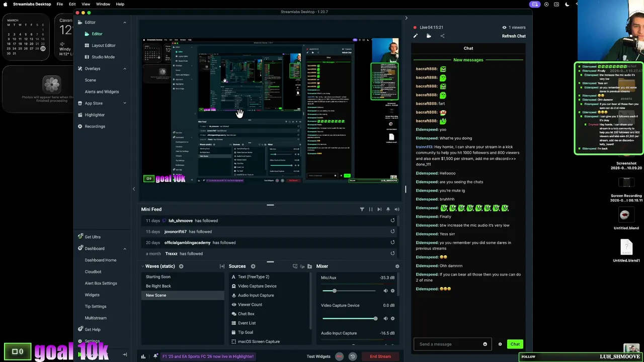
Task: Mute the Video Capture Device audio
Action: [x=385, y=318]
